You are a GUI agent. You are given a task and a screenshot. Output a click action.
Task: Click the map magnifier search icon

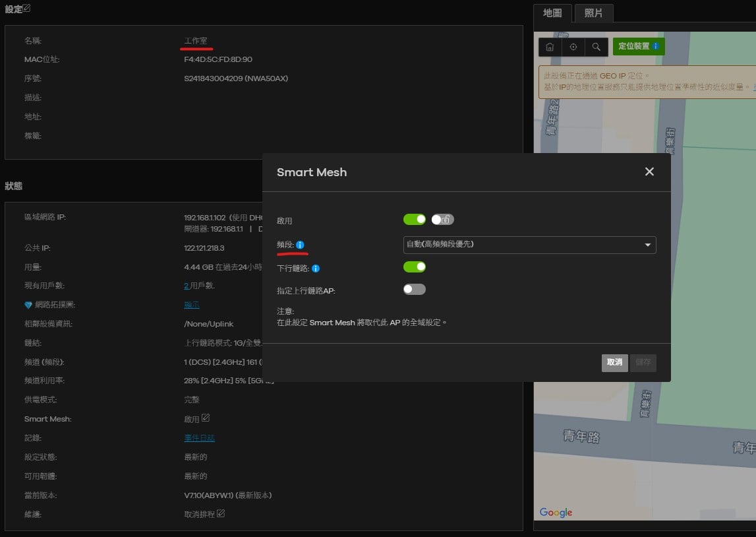[x=596, y=47]
